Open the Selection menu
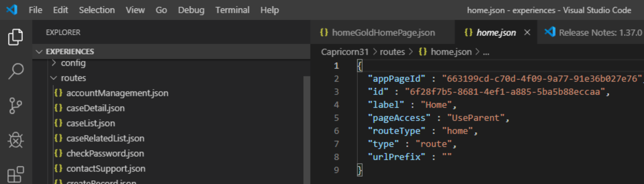Screen dimensions: 644x184 click(x=97, y=10)
